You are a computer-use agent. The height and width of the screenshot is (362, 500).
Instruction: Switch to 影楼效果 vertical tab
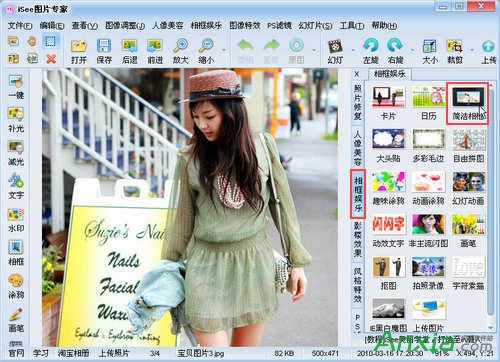pyautogui.click(x=358, y=239)
